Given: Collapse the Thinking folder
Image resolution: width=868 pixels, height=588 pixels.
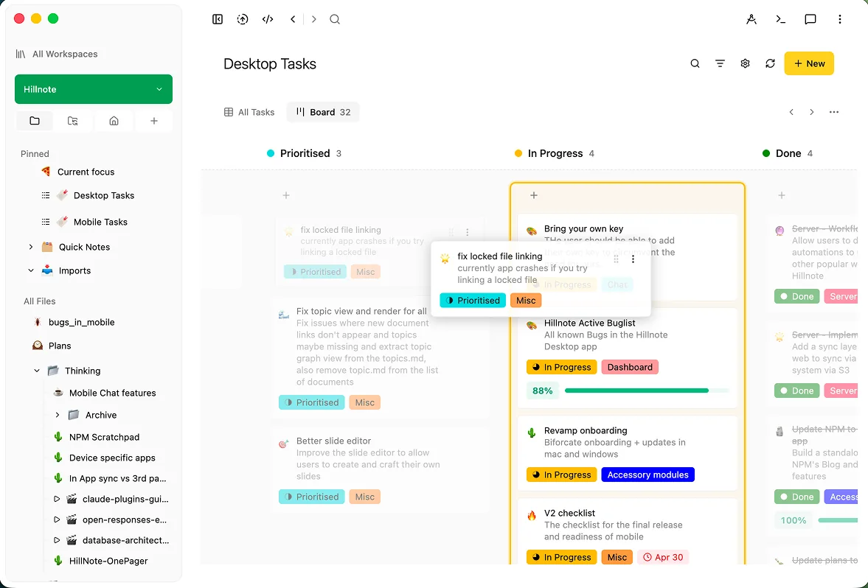Looking at the screenshot, I should point(37,371).
